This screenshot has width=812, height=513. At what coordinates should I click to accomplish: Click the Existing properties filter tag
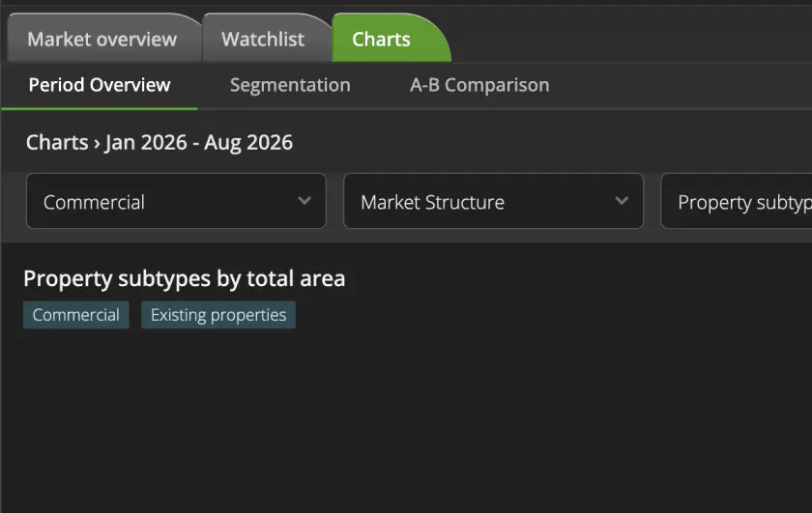[x=218, y=315]
